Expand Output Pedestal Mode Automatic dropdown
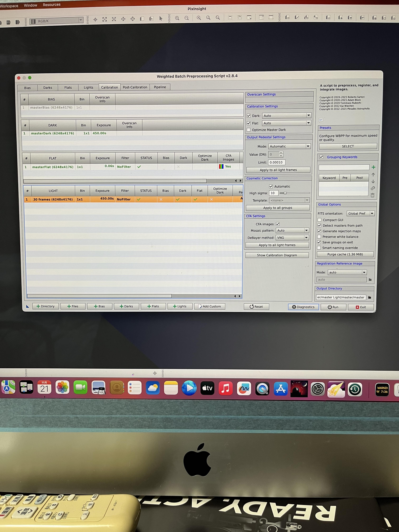 coord(290,146)
